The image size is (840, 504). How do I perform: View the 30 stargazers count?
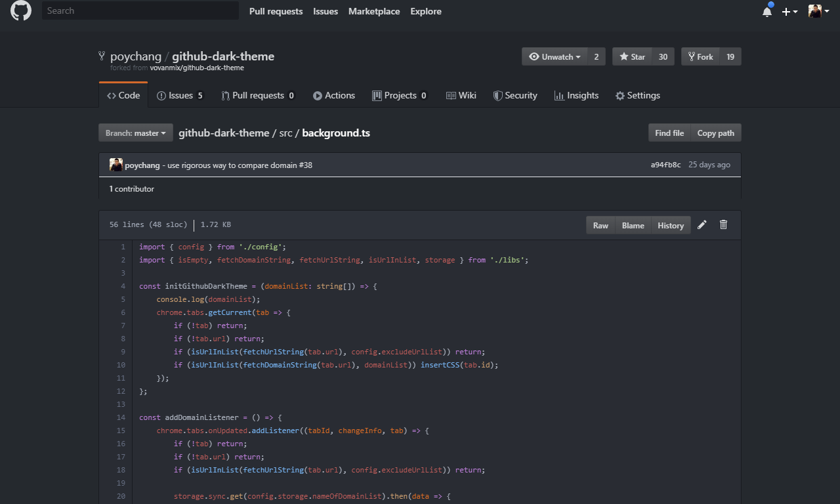tap(663, 56)
